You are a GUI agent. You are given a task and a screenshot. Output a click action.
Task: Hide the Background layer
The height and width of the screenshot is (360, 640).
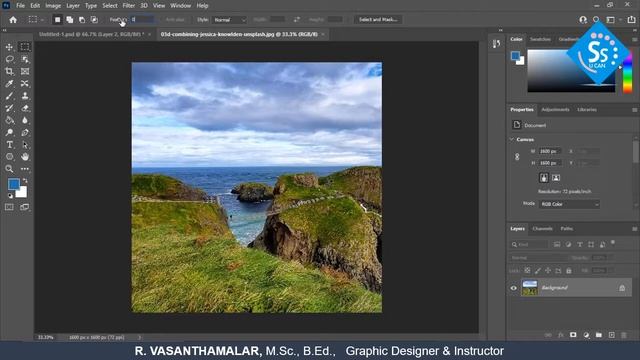tap(513, 288)
